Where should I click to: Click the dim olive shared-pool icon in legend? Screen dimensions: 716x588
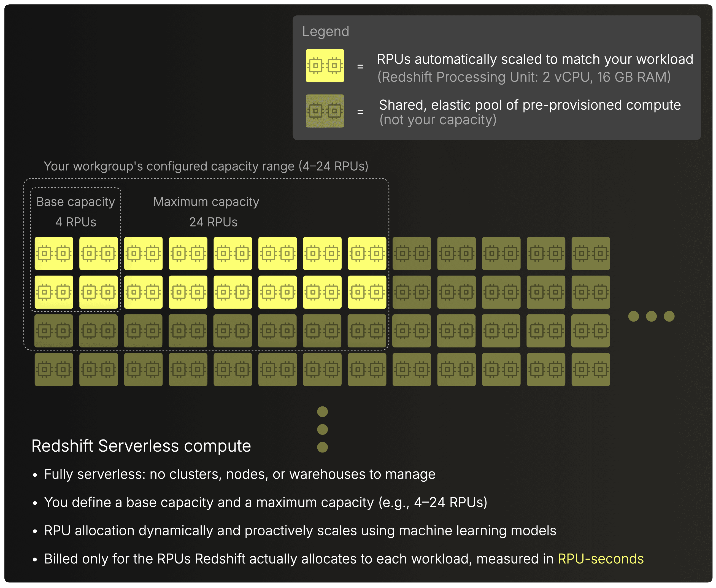coord(325,111)
